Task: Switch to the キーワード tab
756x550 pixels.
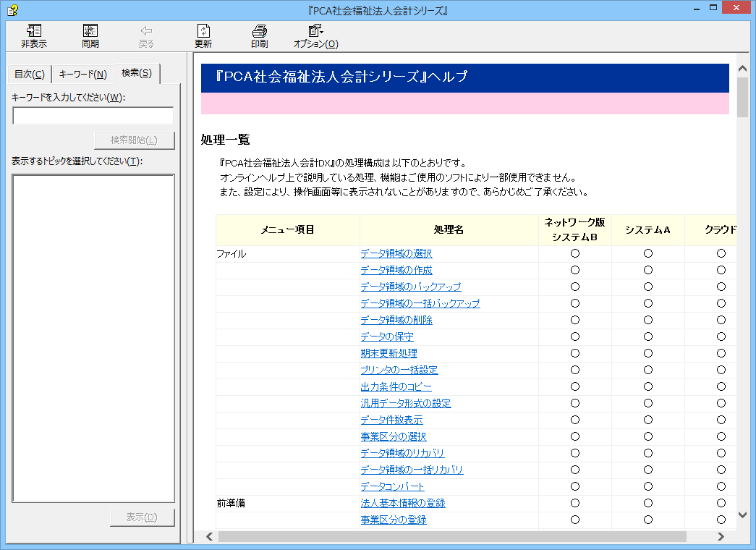Action: [82, 75]
